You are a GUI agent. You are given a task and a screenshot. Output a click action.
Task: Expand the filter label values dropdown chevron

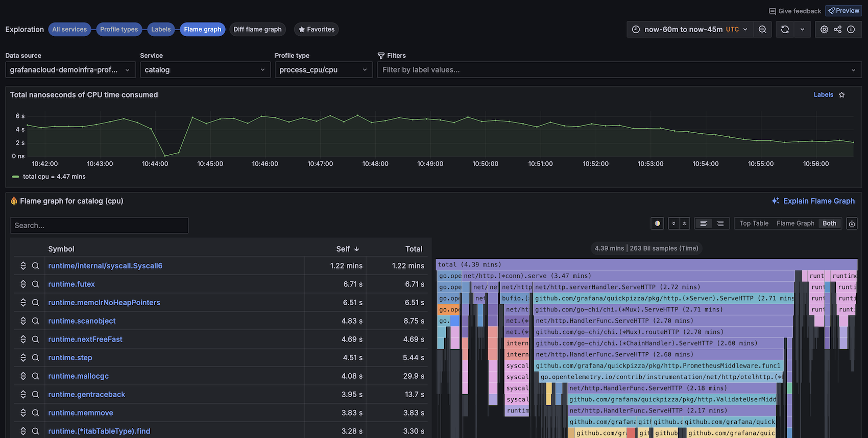coord(853,70)
